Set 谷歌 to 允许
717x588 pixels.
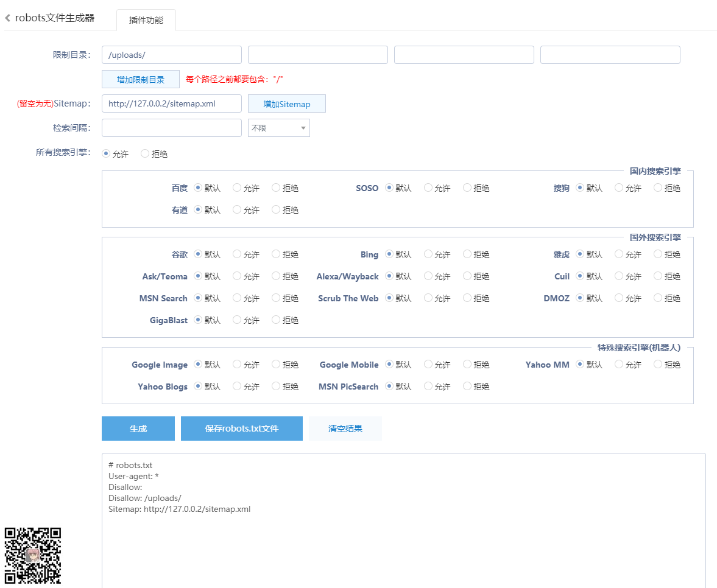[237, 254]
